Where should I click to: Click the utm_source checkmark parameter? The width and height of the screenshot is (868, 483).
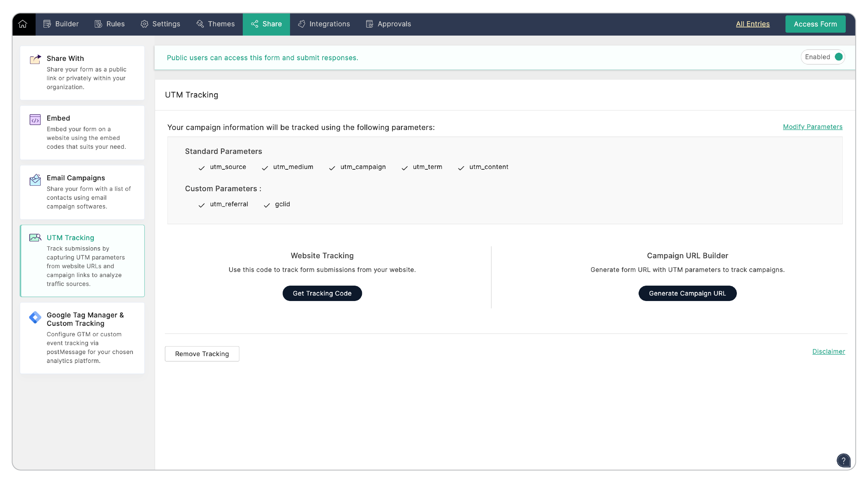[x=202, y=168]
